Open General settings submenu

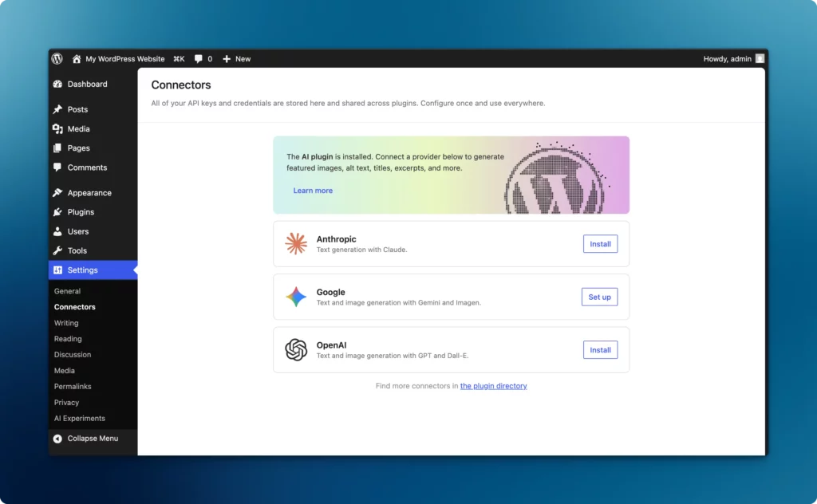pyautogui.click(x=67, y=291)
